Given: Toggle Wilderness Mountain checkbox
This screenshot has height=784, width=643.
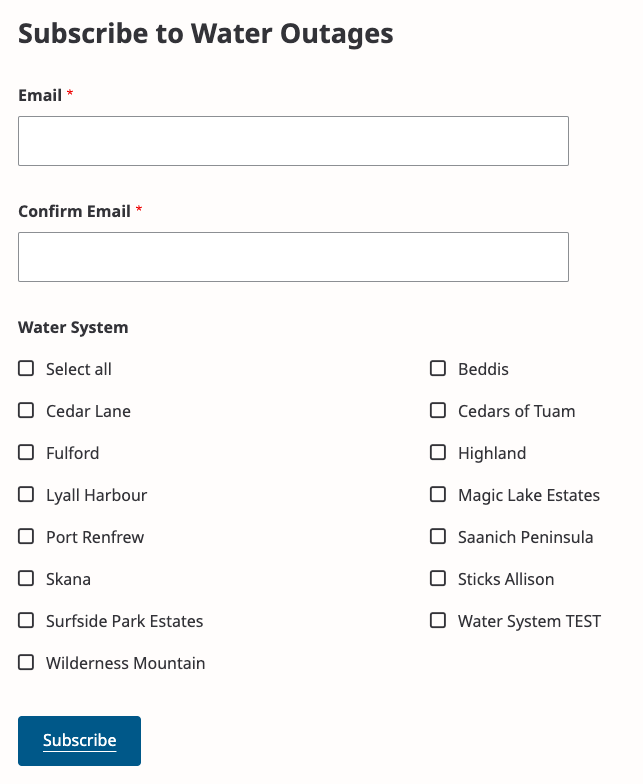Looking at the screenshot, I should pyautogui.click(x=26, y=663).
